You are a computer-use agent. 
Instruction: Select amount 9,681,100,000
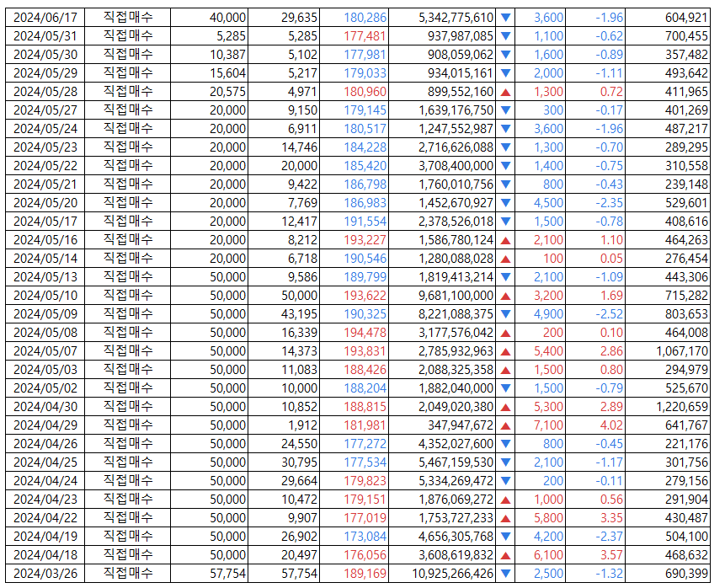tap(456, 295)
